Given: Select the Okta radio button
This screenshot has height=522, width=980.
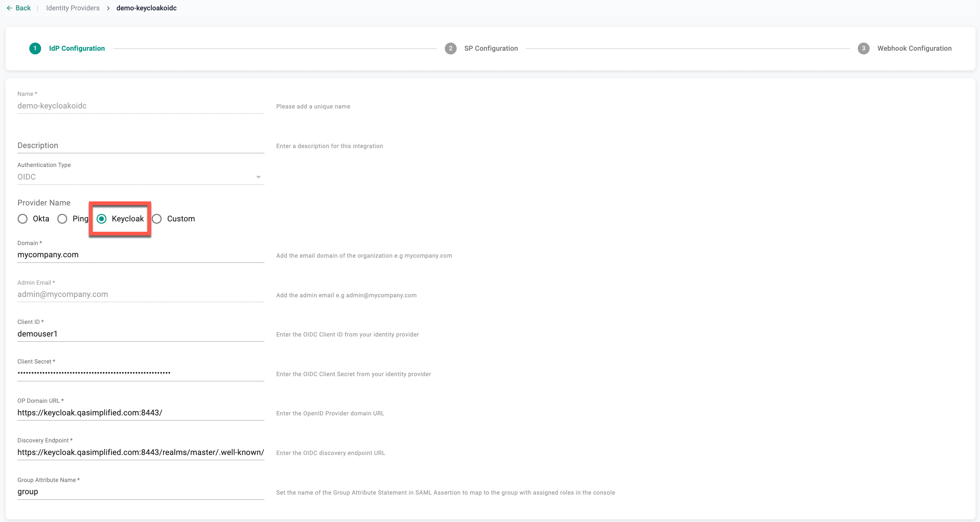Looking at the screenshot, I should tap(23, 218).
